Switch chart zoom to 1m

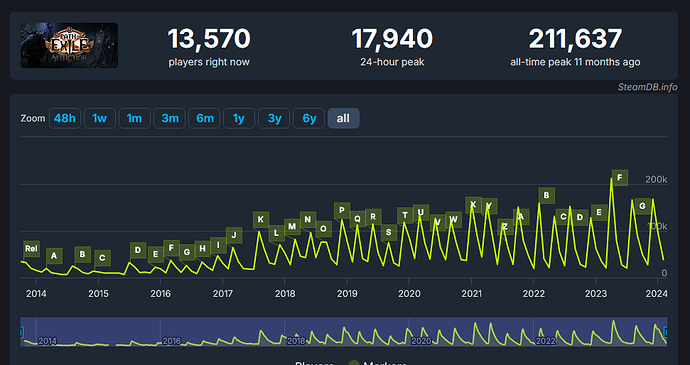(134, 118)
